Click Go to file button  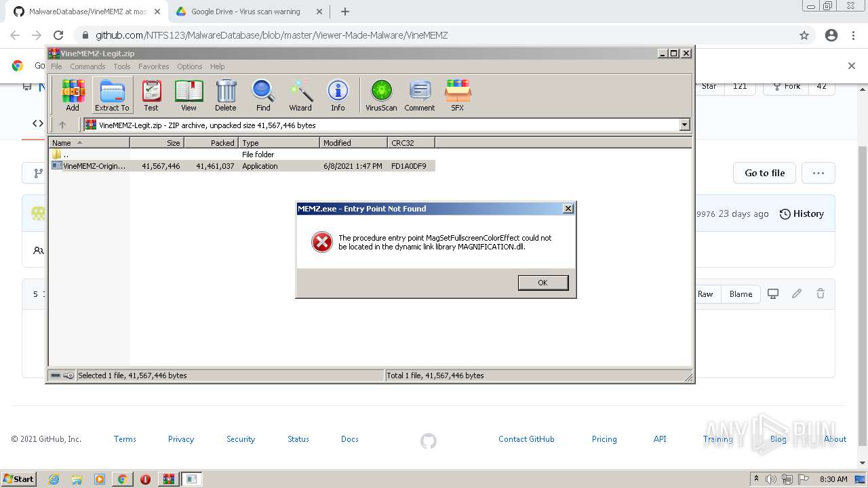point(764,173)
